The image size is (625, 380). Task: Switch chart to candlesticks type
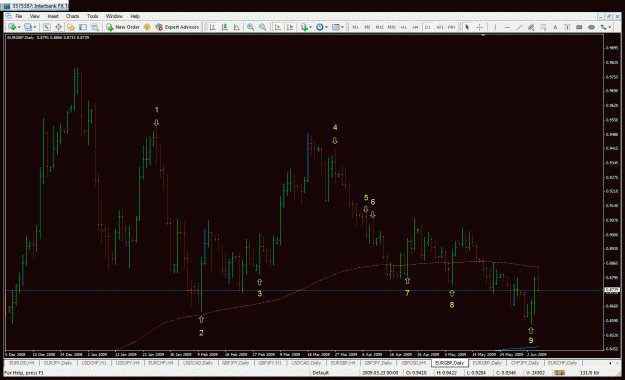pyautogui.click(x=224, y=27)
